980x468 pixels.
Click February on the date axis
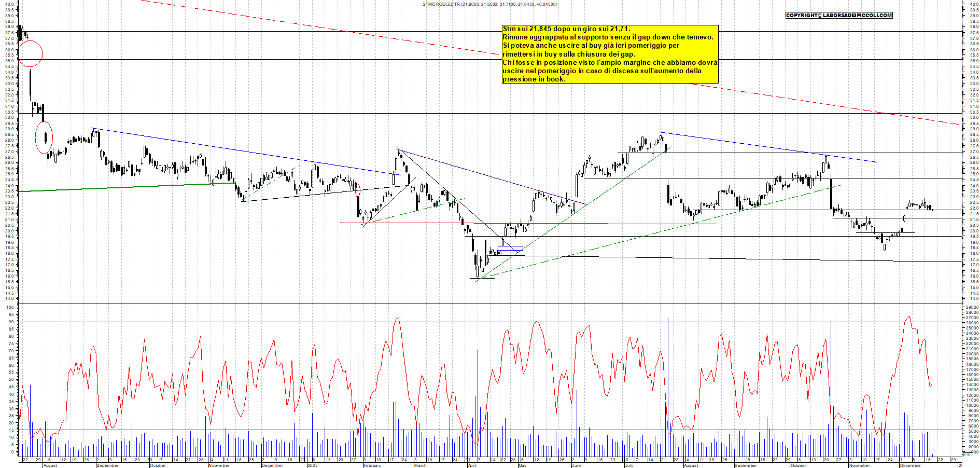[x=372, y=465]
